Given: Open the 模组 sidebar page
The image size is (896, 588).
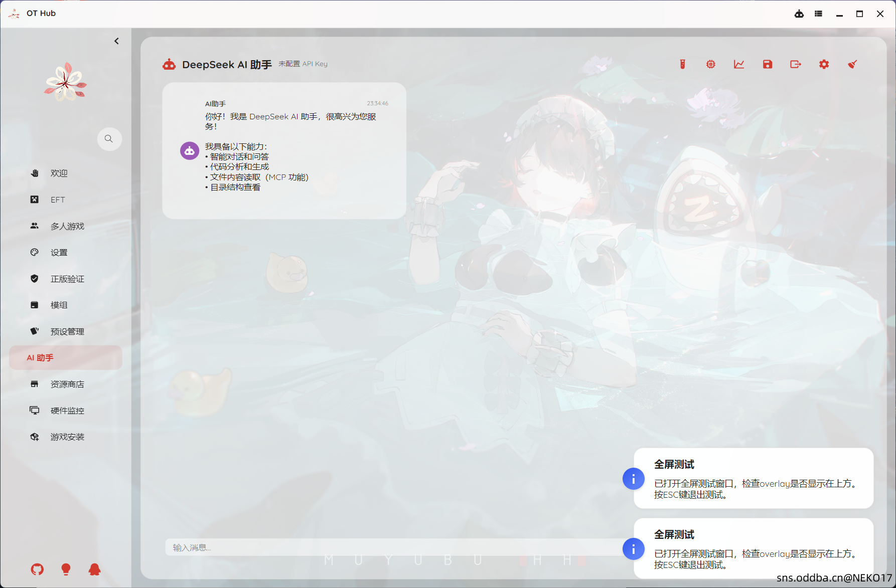Looking at the screenshot, I should pyautogui.click(x=66, y=305).
